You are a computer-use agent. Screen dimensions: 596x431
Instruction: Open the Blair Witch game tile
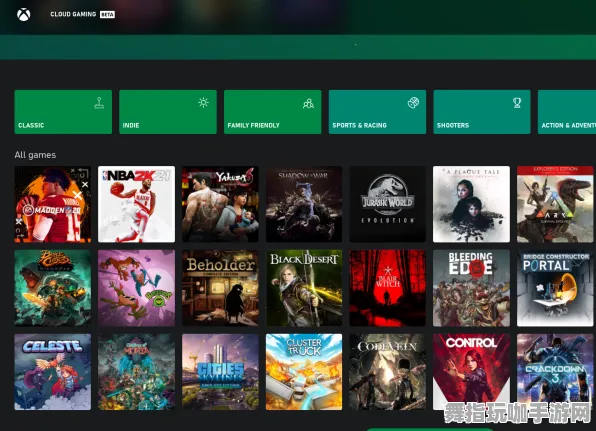click(388, 288)
